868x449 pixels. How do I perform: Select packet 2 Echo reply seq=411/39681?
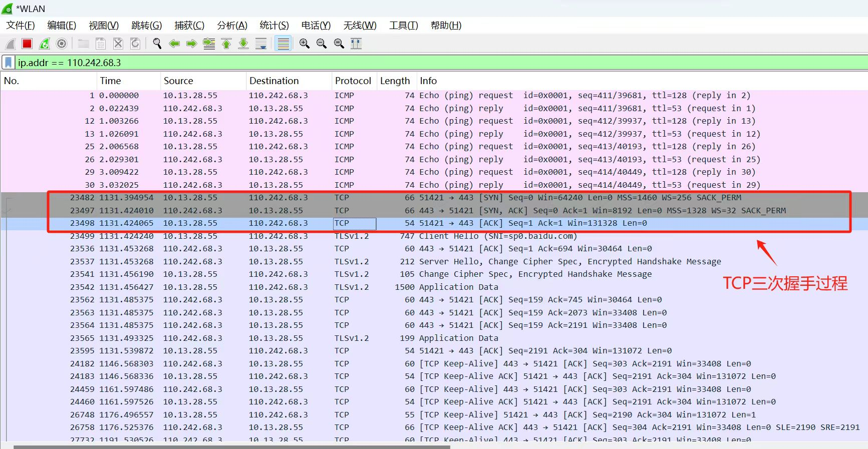tap(434, 109)
